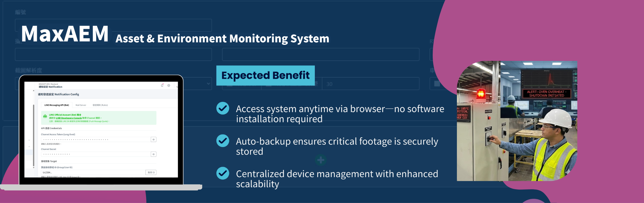
Task: Reveal the Channel Secret with eye icon
Action: [x=153, y=154]
